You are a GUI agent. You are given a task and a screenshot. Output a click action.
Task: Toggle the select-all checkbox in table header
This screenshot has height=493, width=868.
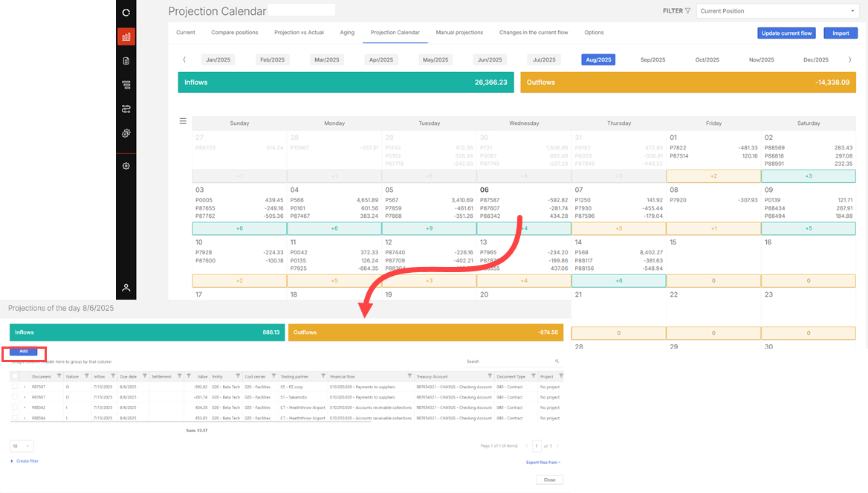coord(16,376)
